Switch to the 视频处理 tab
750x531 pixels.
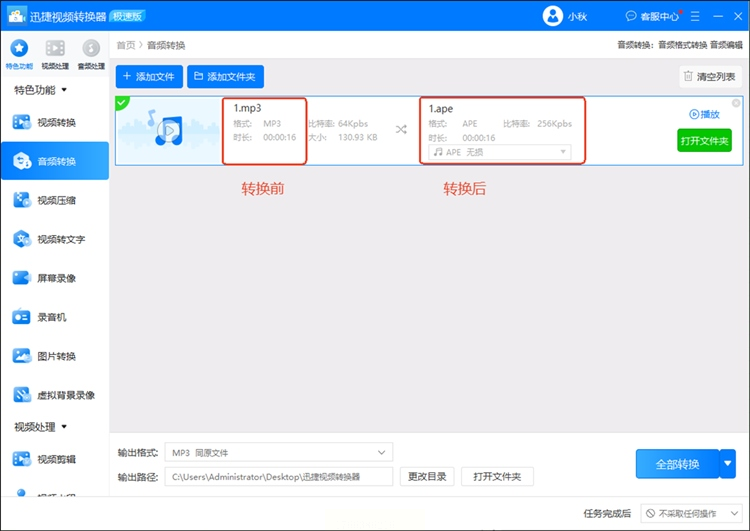(55, 55)
